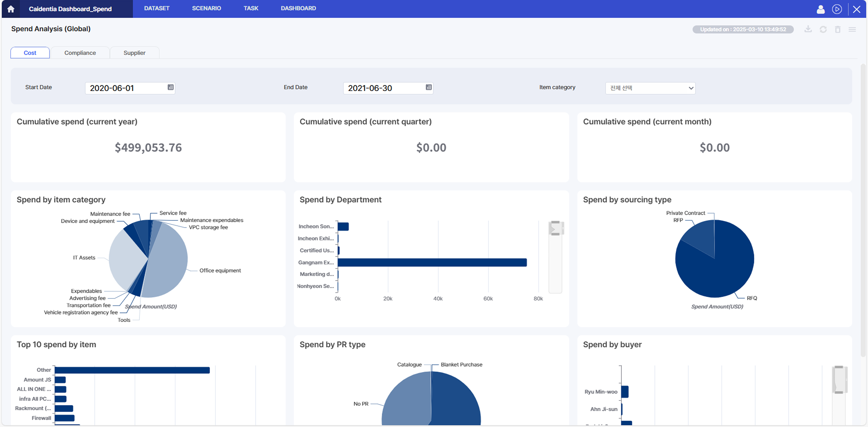The height and width of the screenshot is (427, 868).
Task: Select the Cost tab
Action: coord(30,53)
